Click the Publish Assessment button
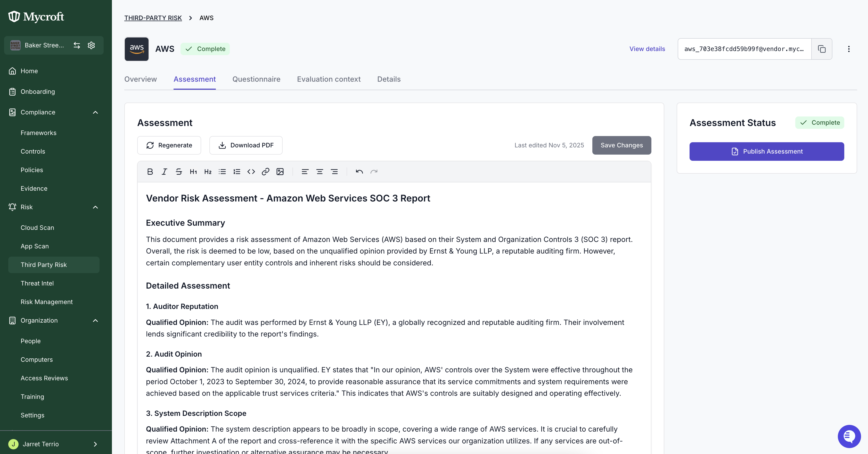Screen dimensions: 868x454 [x=767, y=152]
